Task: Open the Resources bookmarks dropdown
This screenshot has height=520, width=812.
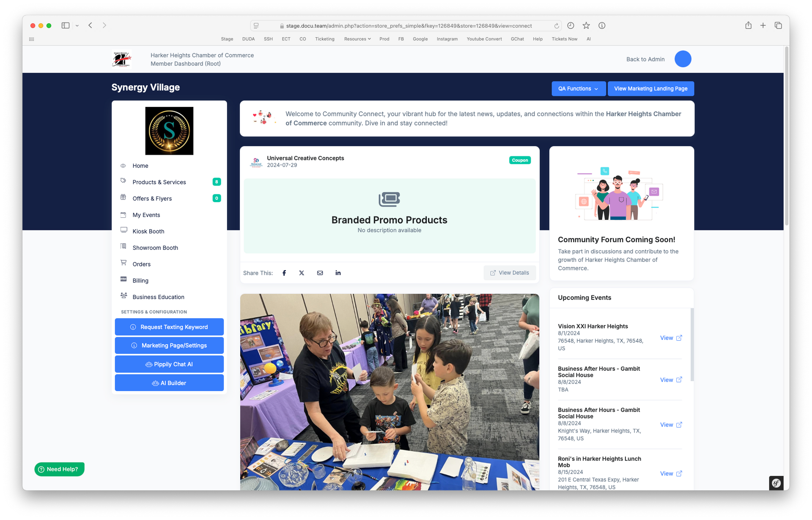Action: click(x=357, y=39)
